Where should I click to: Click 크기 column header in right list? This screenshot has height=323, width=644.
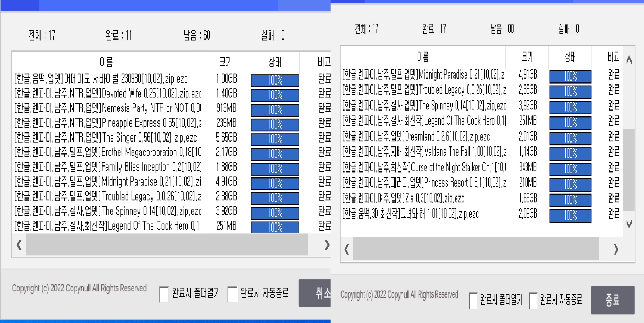coord(527,57)
